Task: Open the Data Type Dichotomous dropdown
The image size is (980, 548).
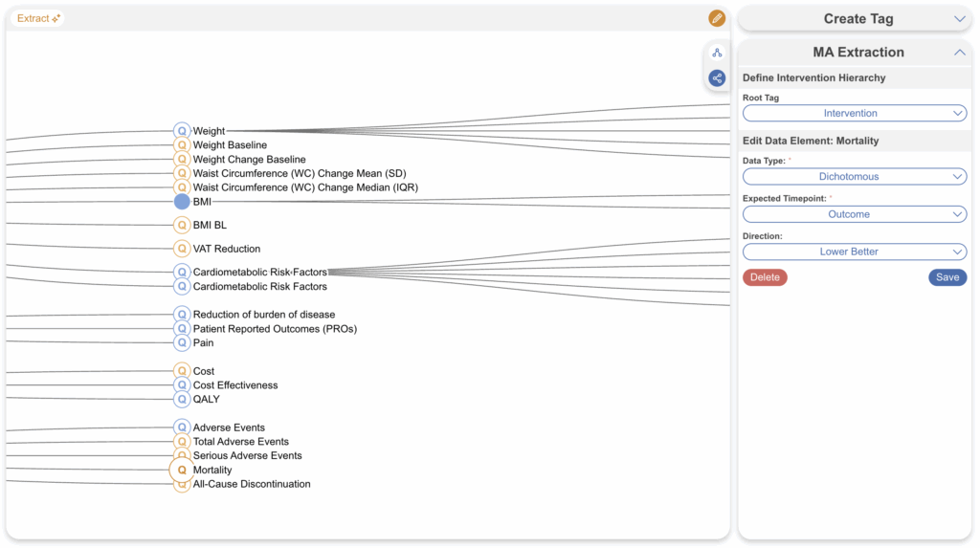Action: pos(855,177)
